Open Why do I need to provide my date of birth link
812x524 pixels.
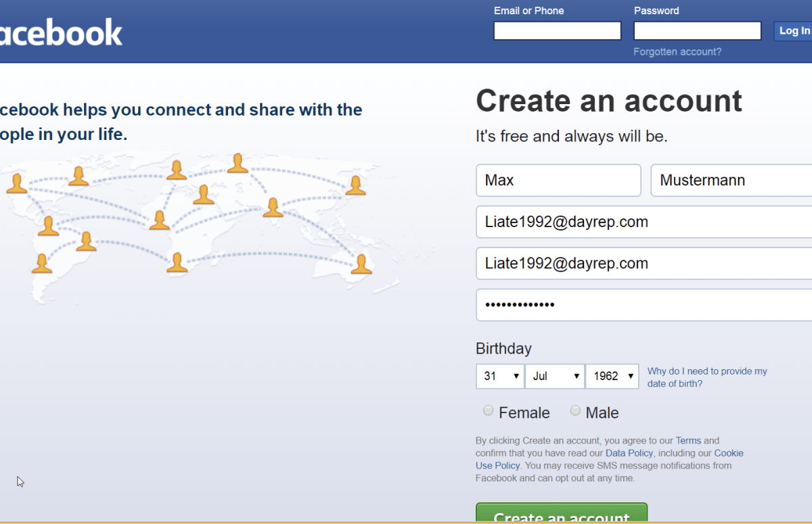(707, 377)
